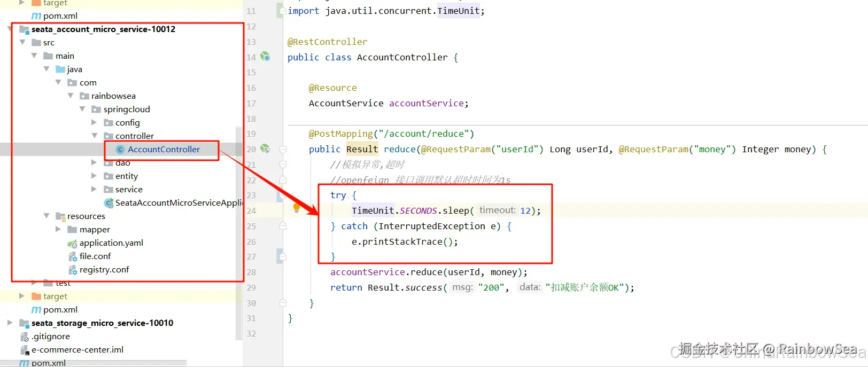Collapse the springcloud package arrow
Image resolution: width=868 pixels, height=367 pixels.
pyautogui.click(x=82, y=109)
